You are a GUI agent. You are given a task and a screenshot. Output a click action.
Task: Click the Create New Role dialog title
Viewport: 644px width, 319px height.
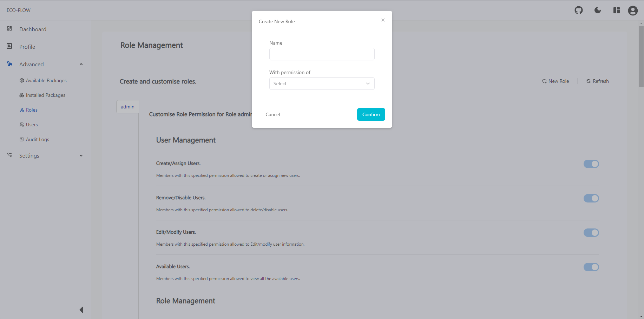click(277, 21)
